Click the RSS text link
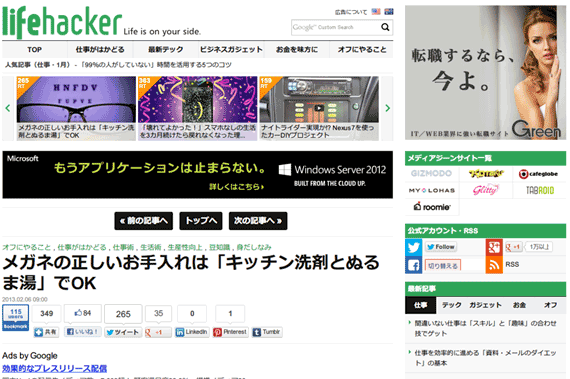The width and height of the screenshot is (570, 379). coord(512,265)
